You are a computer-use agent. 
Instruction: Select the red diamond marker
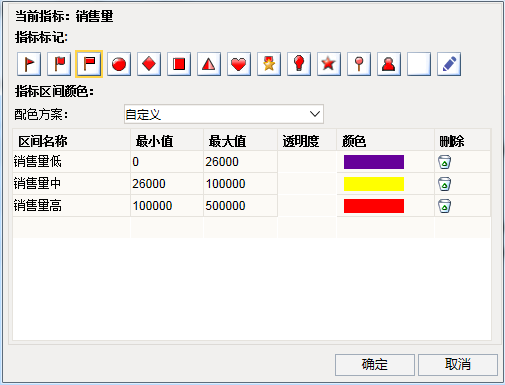pyautogui.click(x=149, y=64)
